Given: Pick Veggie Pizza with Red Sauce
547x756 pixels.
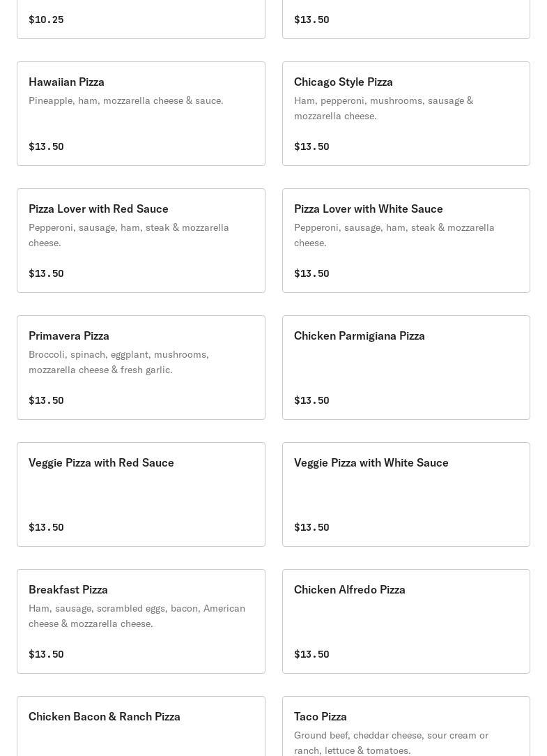Looking at the screenshot, I should click(141, 494).
